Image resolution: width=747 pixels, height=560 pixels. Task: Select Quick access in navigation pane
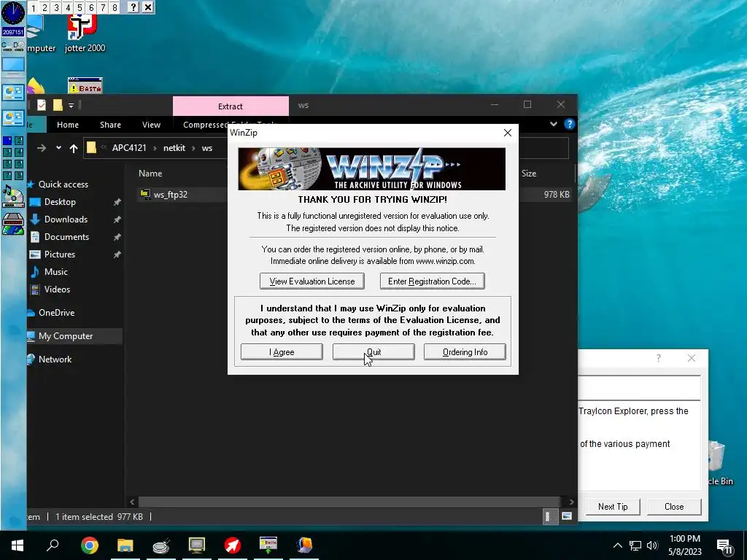click(x=63, y=184)
